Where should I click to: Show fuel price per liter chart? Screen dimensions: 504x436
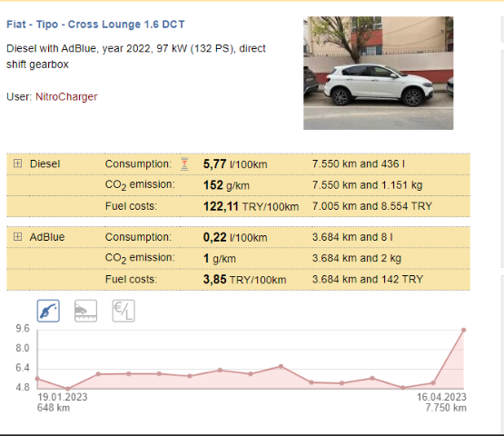124,311
